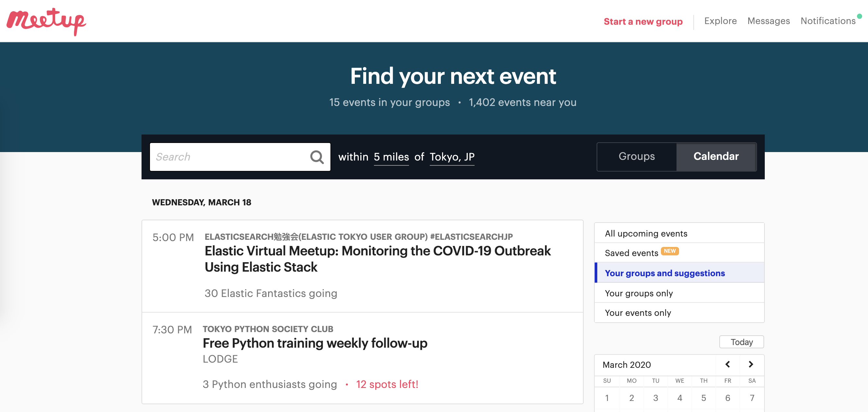This screenshot has width=868, height=412.
Task: Go to previous month in calendar
Action: tap(727, 365)
